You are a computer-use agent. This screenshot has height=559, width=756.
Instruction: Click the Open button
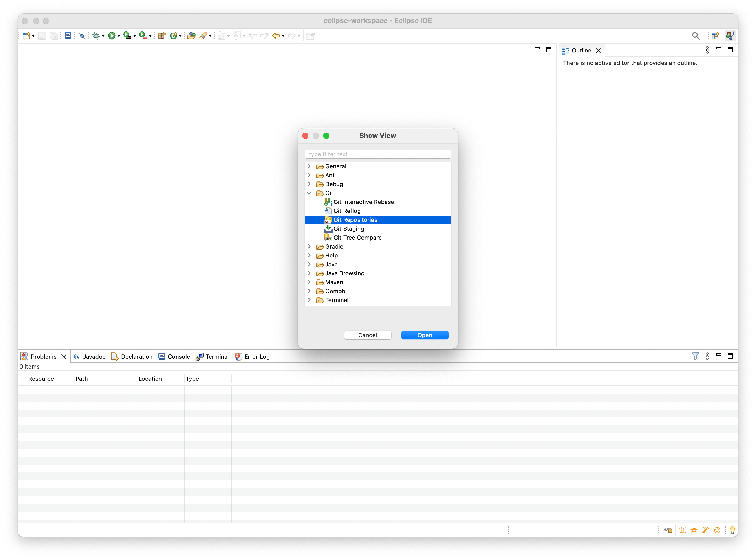point(424,335)
